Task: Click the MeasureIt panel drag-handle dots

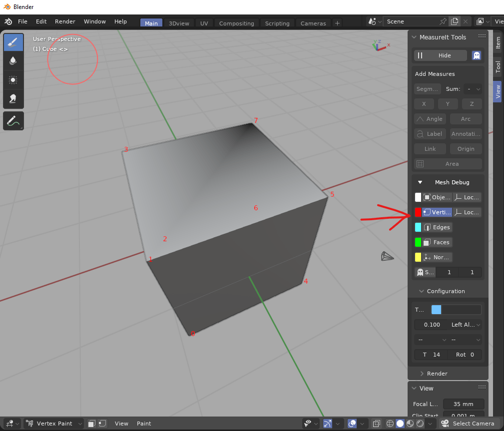Action: tap(482, 36)
